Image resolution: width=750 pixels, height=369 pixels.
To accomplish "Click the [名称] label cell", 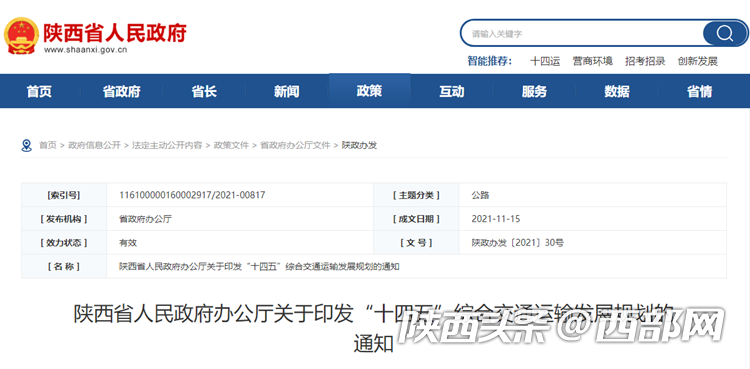I will click(64, 267).
